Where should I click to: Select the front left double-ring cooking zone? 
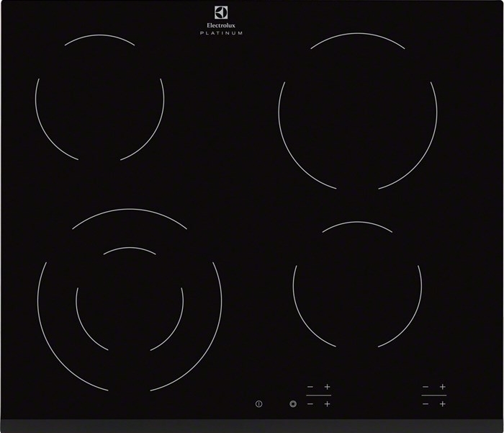click(130, 300)
